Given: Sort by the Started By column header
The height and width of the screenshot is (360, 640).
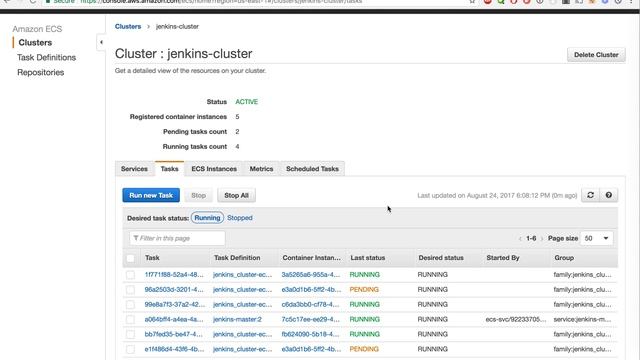Looking at the screenshot, I should 502,258.
